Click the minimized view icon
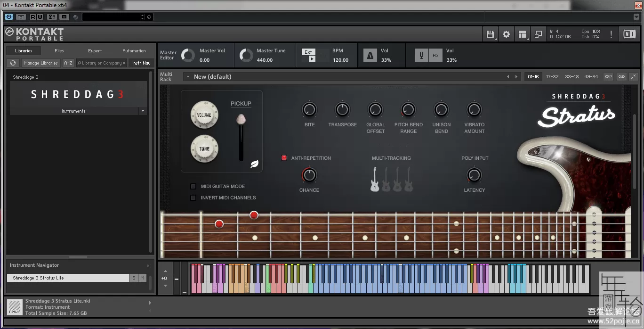The width and height of the screenshot is (644, 329). (x=538, y=34)
